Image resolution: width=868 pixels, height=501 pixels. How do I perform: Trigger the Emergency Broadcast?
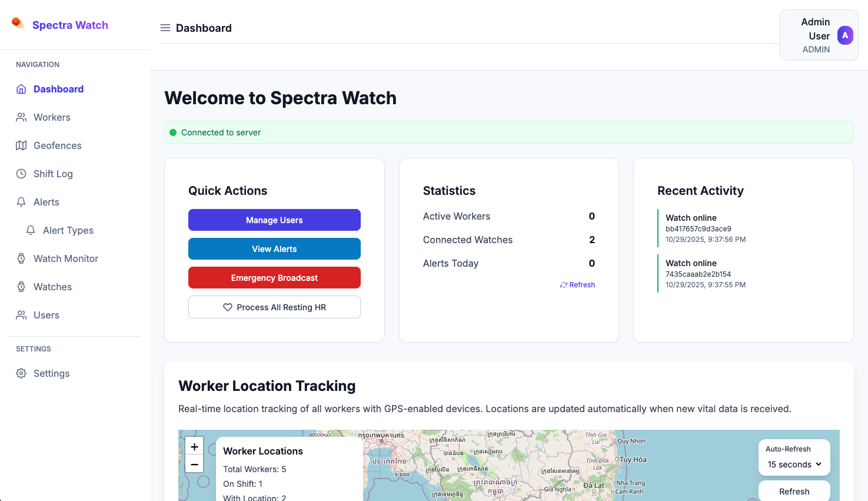pyautogui.click(x=274, y=277)
